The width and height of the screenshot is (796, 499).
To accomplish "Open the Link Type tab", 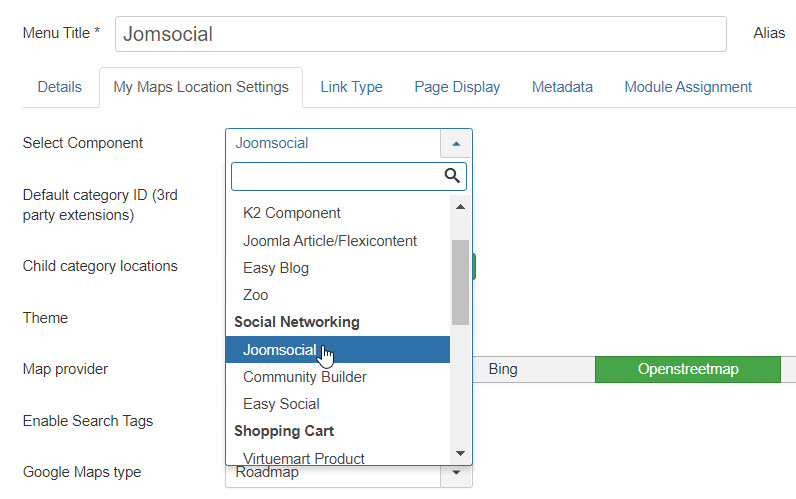I will pyautogui.click(x=351, y=87).
